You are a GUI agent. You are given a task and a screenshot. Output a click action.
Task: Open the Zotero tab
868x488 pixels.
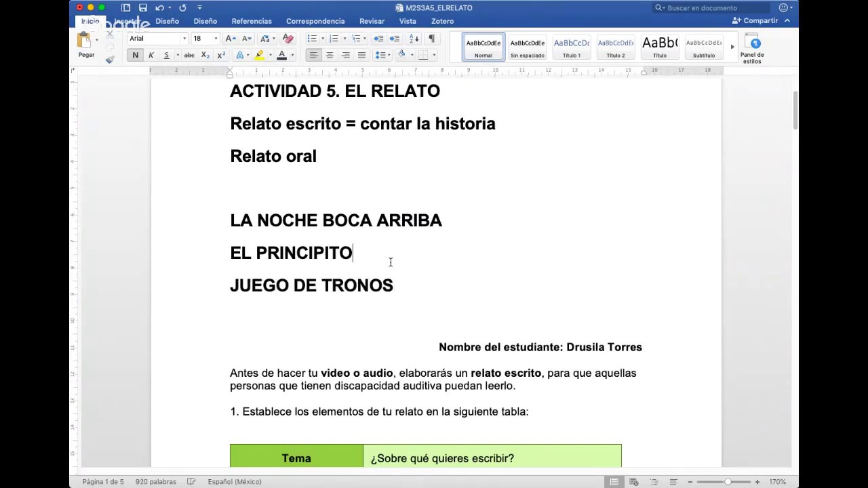(x=442, y=21)
